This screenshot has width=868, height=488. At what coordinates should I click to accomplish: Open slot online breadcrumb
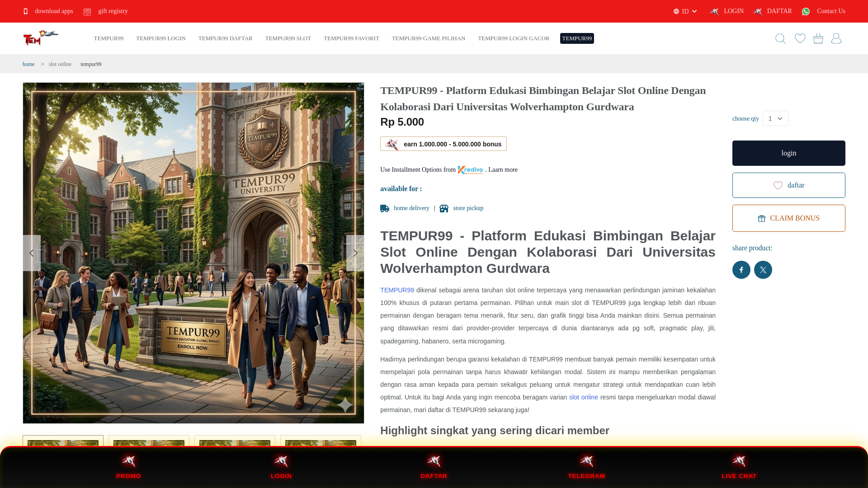click(x=60, y=64)
